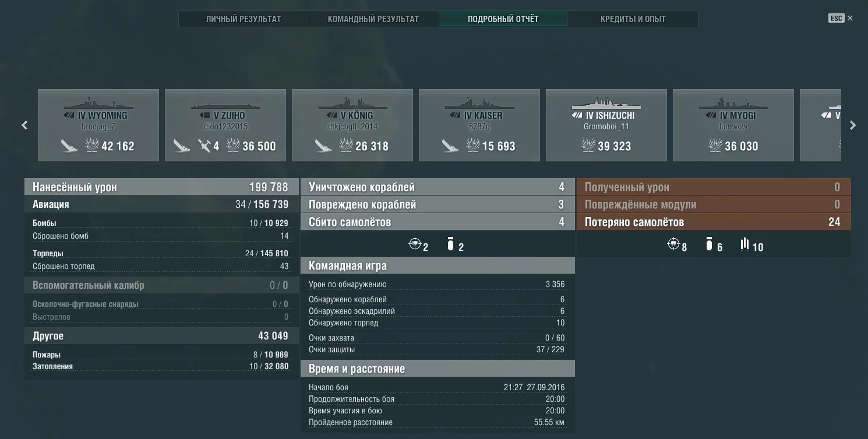
Task: Click the Время и расстояние header
Action: [437, 369]
